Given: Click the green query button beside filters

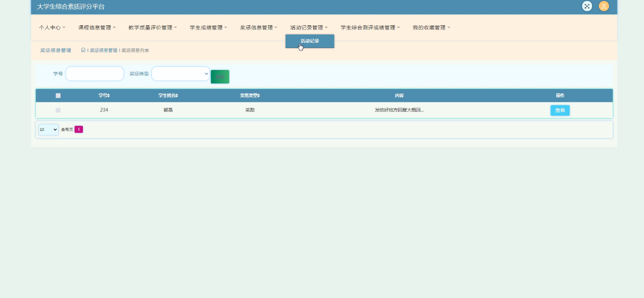Looking at the screenshot, I should (220, 77).
